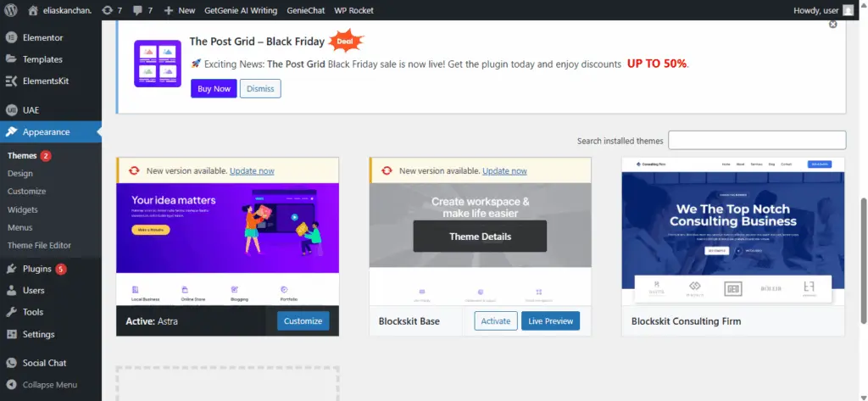Open the Blockskit Consulting Firm theme thumbnail
Image resolution: width=868 pixels, height=401 pixels.
pos(732,231)
